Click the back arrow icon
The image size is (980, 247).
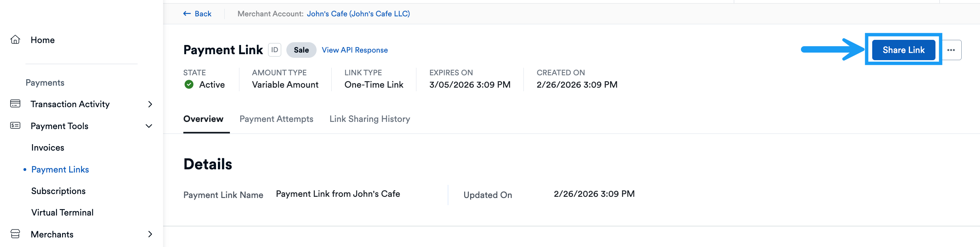click(x=187, y=13)
